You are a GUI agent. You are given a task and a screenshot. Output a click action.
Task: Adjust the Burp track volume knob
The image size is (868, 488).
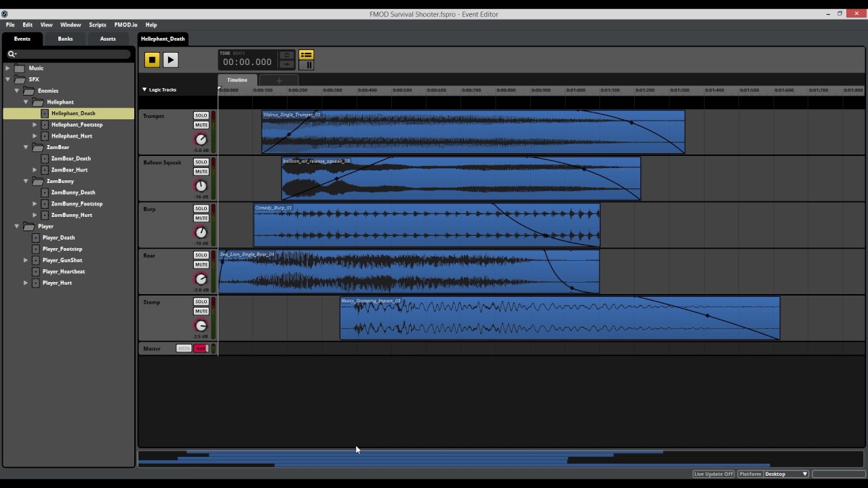tap(201, 232)
